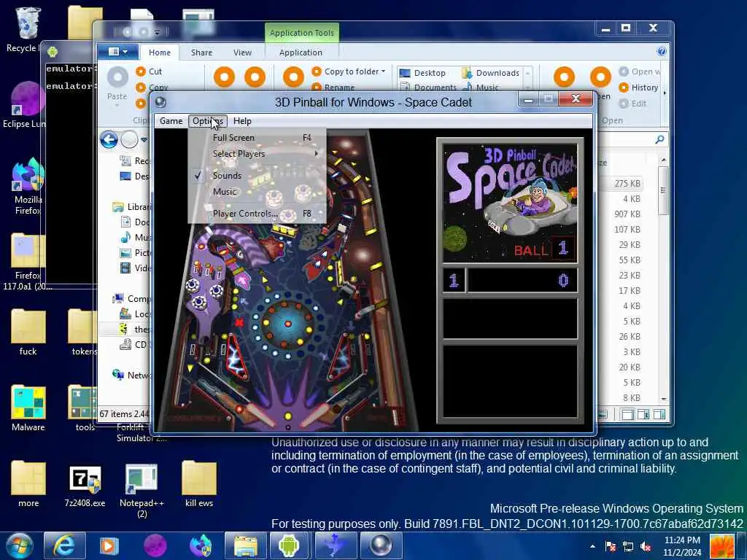Open the Explorer quick access toolbar dropdown arrow
The image size is (747, 560).
coord(158,32)
